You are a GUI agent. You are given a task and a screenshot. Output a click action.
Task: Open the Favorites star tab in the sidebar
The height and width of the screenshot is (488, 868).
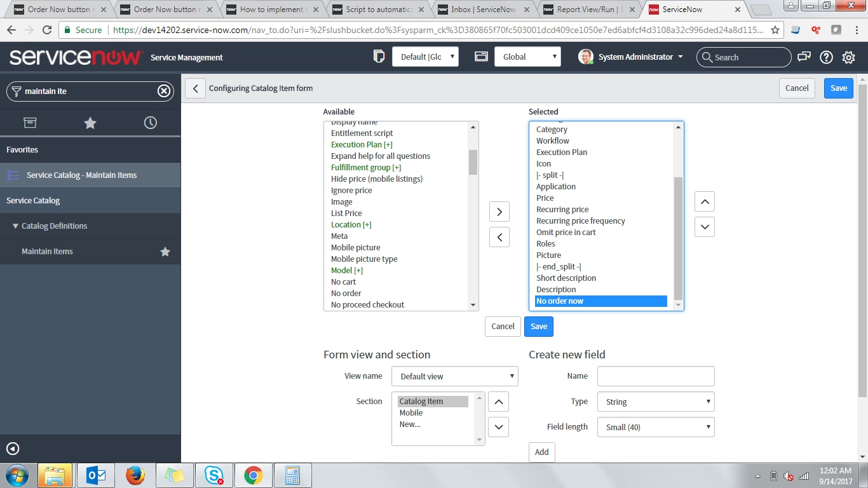pyautogui.click(x=90, y=121)
